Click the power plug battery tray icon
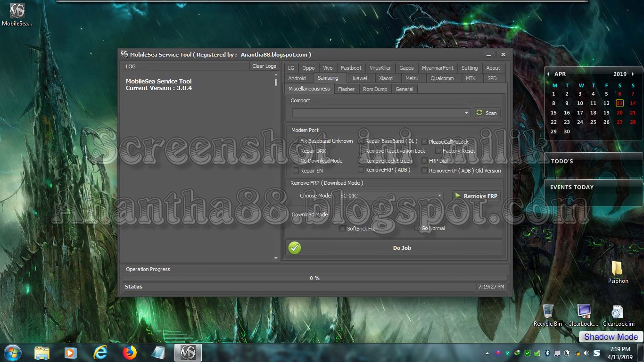The height and width of the screenshot is (362, 644). 567,353
